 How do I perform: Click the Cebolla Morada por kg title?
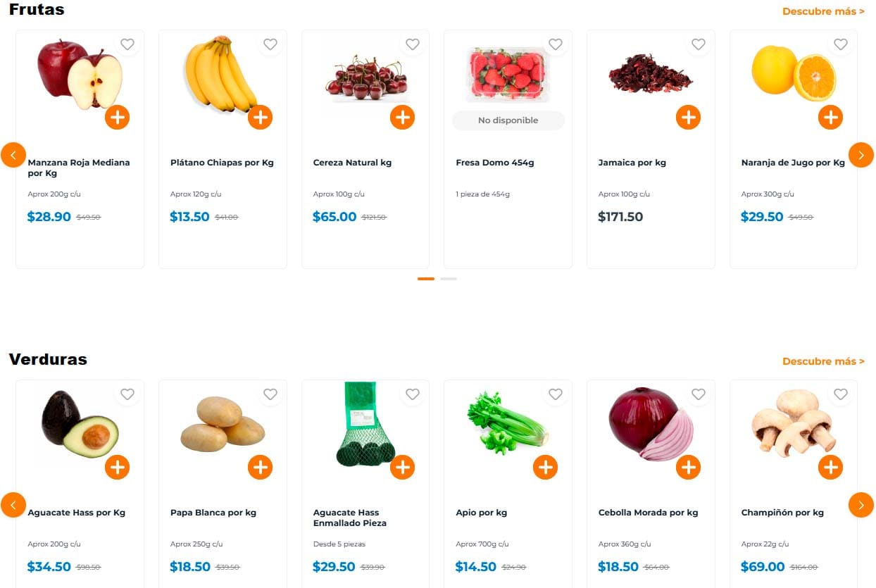coord(648,513)
